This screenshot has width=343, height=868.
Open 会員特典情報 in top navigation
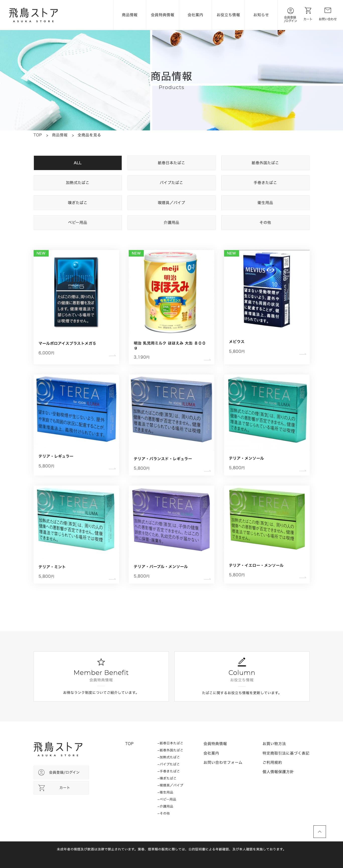(x=162, y=15)
